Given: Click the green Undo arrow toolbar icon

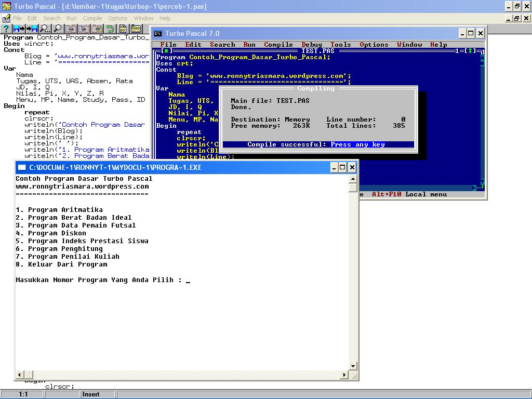Looking at the screenshot, I should click(110, 29).
